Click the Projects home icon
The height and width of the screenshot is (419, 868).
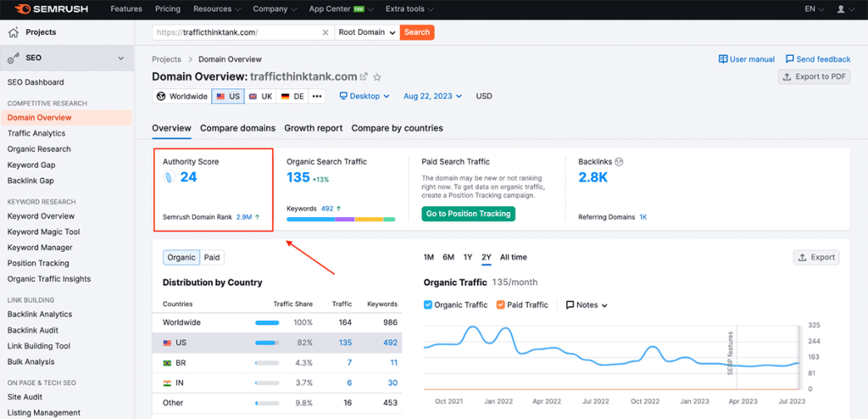click(14, 32)
